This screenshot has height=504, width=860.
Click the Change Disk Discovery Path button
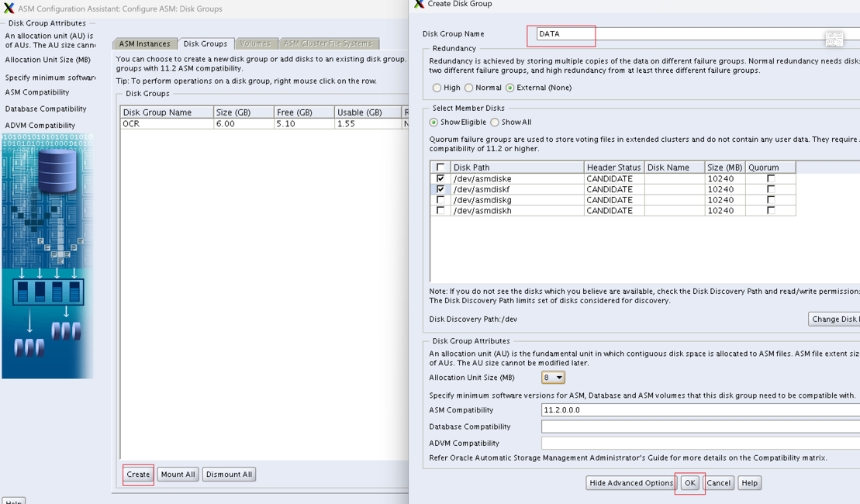[x=834, y=319]
